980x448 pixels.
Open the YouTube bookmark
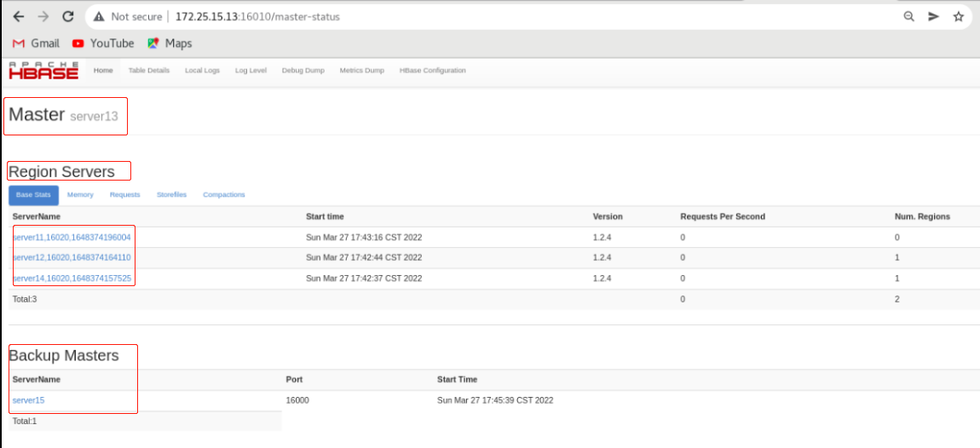(103, 43)
